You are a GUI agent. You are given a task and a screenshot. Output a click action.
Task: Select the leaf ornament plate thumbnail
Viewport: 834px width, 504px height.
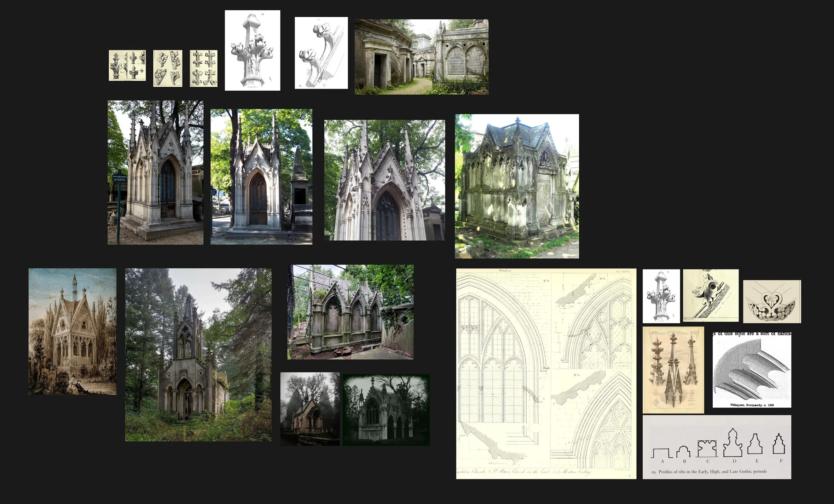[168, 68]
